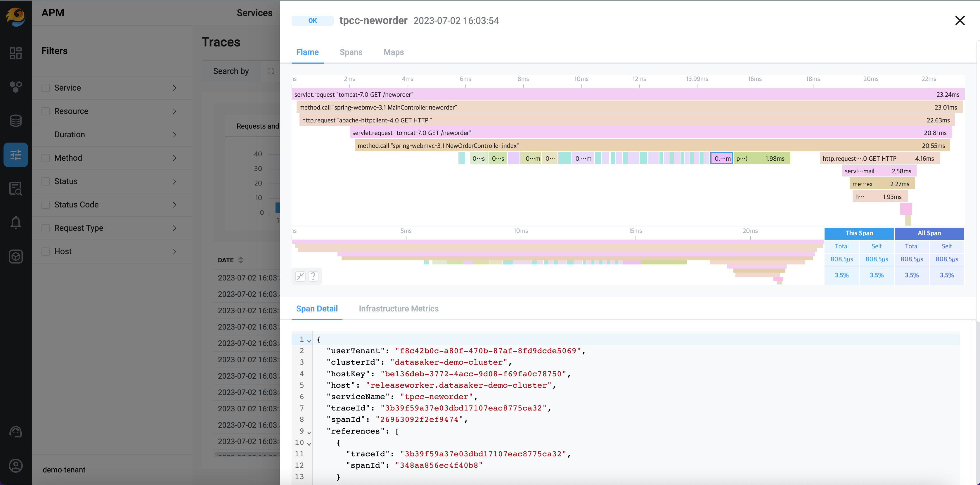Click the This Span header

point(859,233)
